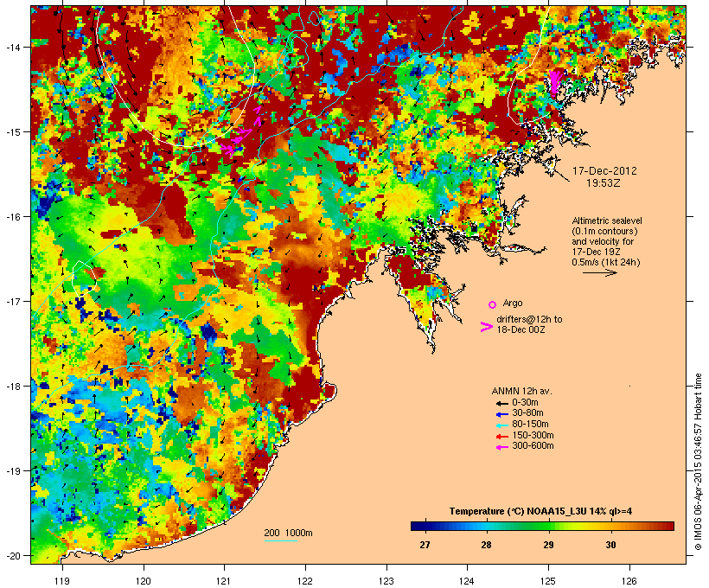Viewport: 709px width, 588px height.
Task: Click the 0-30m depth label
Action: tap(525, 403)
